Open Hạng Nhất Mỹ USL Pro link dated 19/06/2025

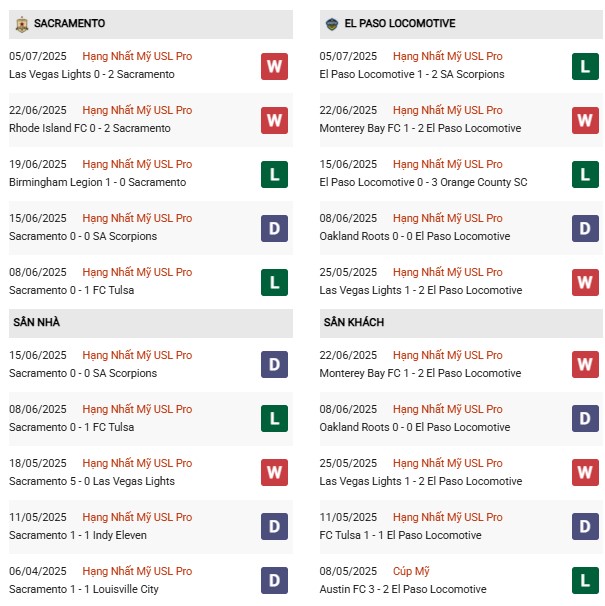click(137, 164)
